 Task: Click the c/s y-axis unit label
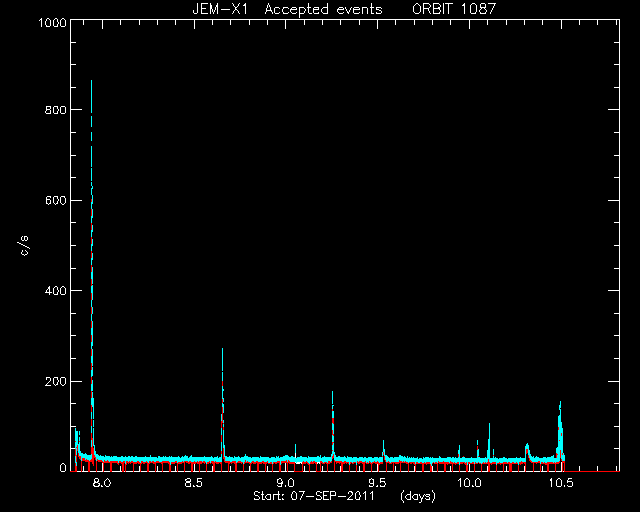point(24,246)
